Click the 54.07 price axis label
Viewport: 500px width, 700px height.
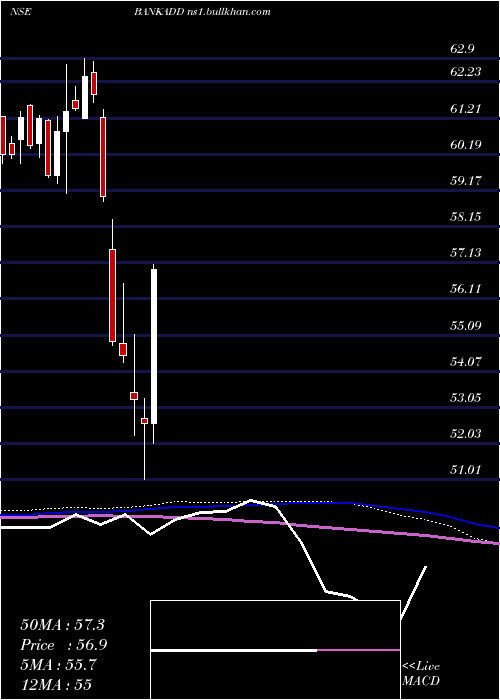coord(466,361)
